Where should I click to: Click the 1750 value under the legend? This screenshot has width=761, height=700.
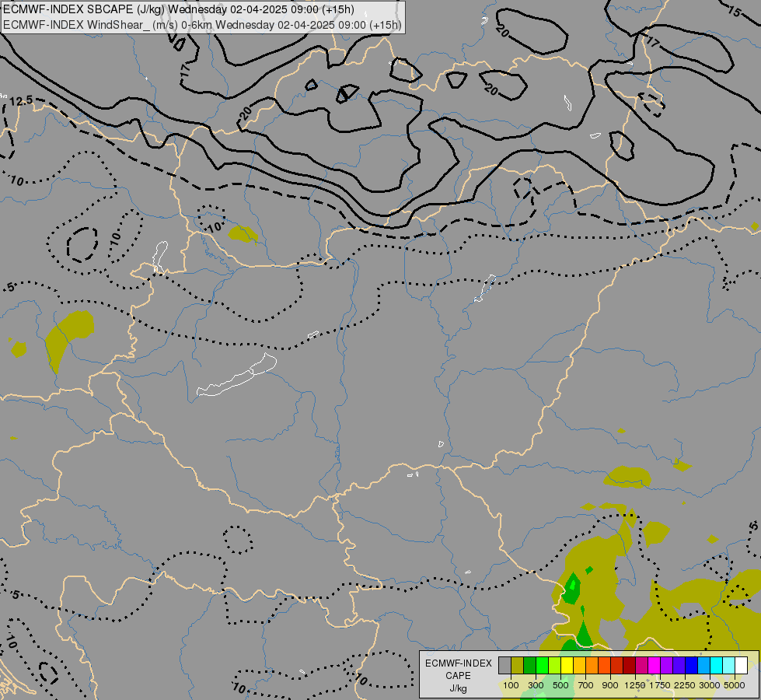coord(660,685)
